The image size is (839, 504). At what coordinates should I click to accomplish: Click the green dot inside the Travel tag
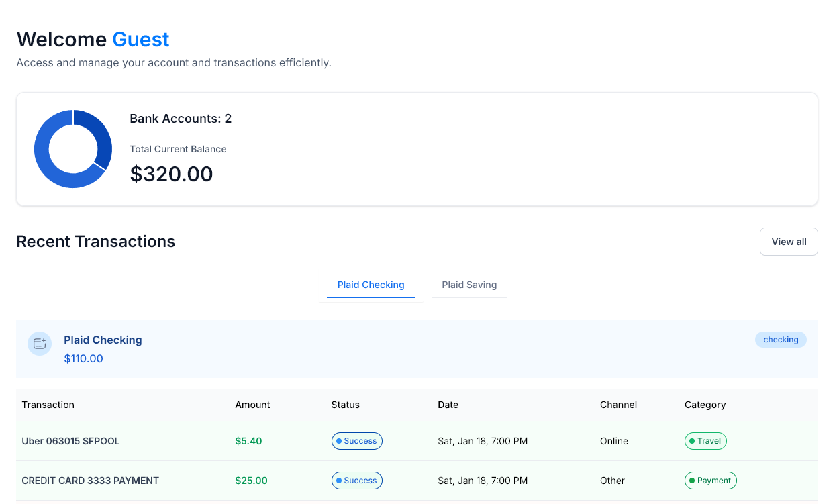[692, 441]
